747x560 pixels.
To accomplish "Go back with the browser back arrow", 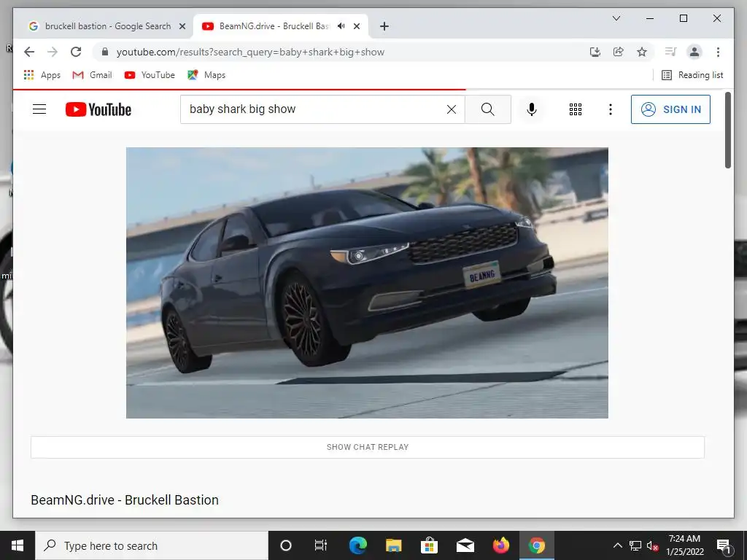I will [29, 52].
